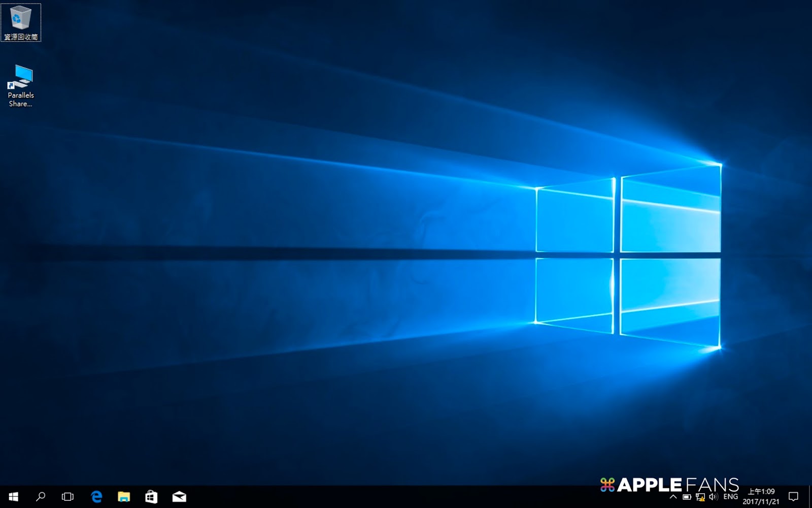Check the battery status tray icon
This screenshot has width=812, height=508.
[687, 497]
